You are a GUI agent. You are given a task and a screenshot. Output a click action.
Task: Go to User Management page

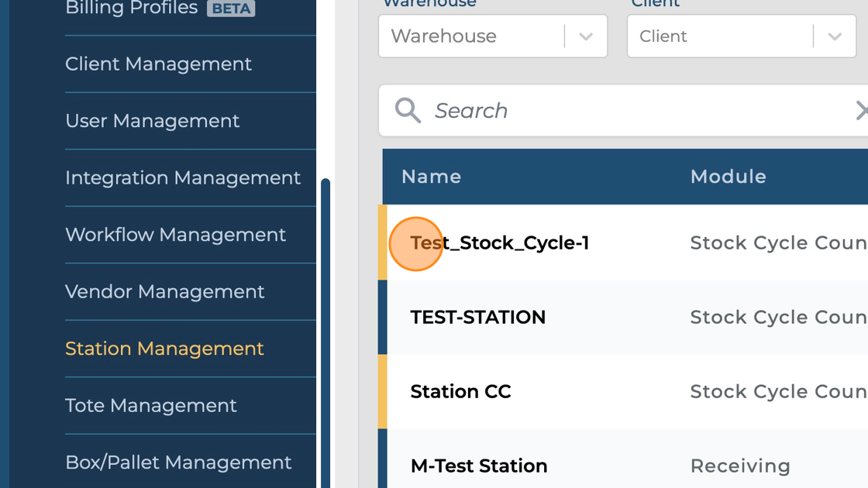(x=152, y=121)
